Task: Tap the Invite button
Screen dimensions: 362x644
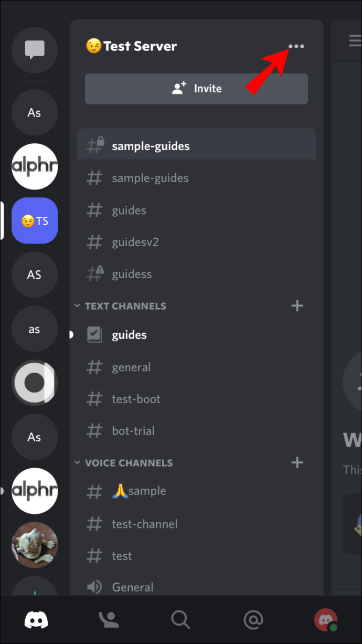Action: pos(196,89)
